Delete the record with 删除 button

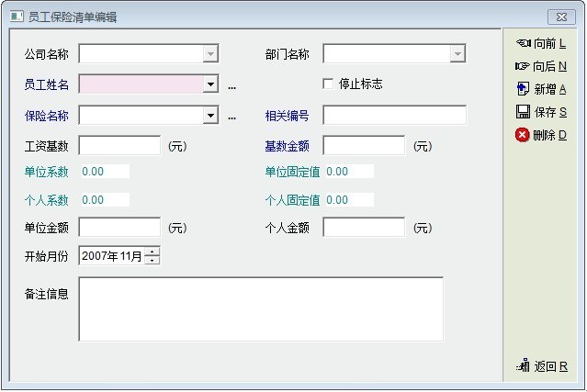tap(541, 135)
